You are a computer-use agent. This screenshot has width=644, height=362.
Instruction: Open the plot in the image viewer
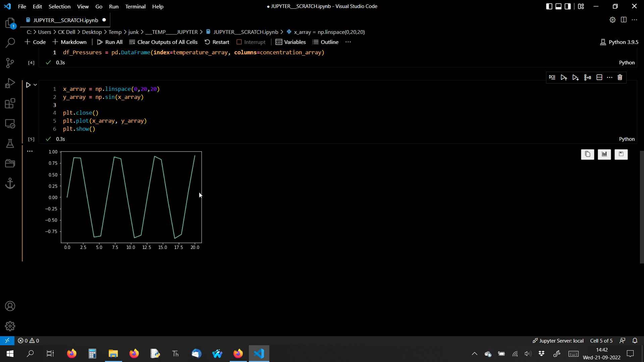click(x=604, y=154)
